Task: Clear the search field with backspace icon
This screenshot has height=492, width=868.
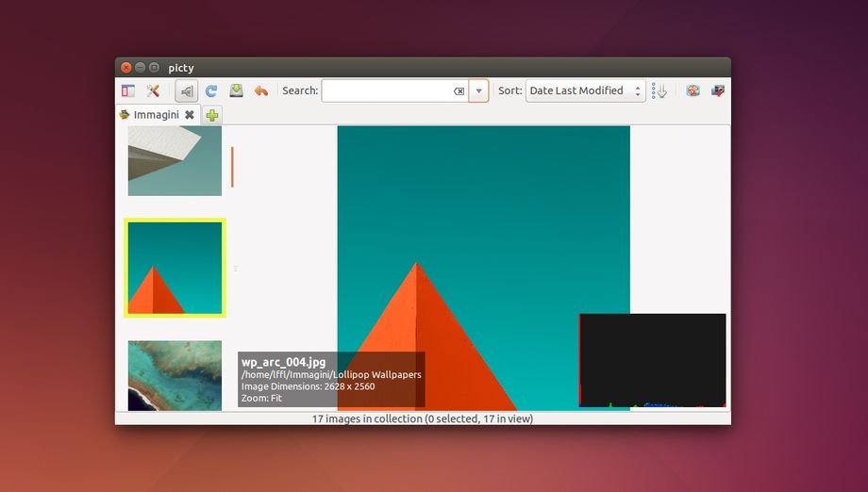Action: point(459,91)
